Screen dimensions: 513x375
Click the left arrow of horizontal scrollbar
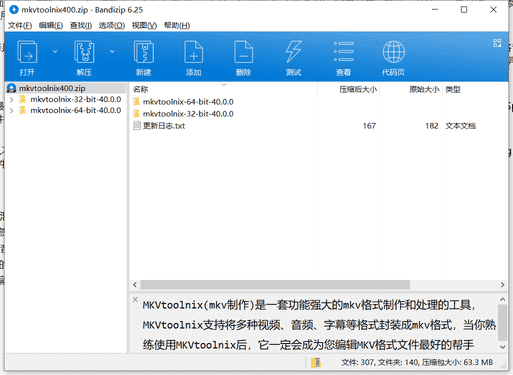click(135, 285)
